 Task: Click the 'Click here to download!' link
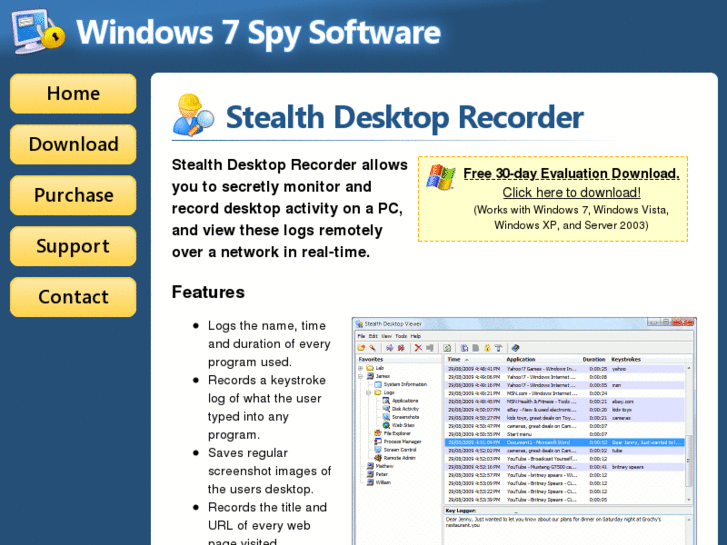571,192
